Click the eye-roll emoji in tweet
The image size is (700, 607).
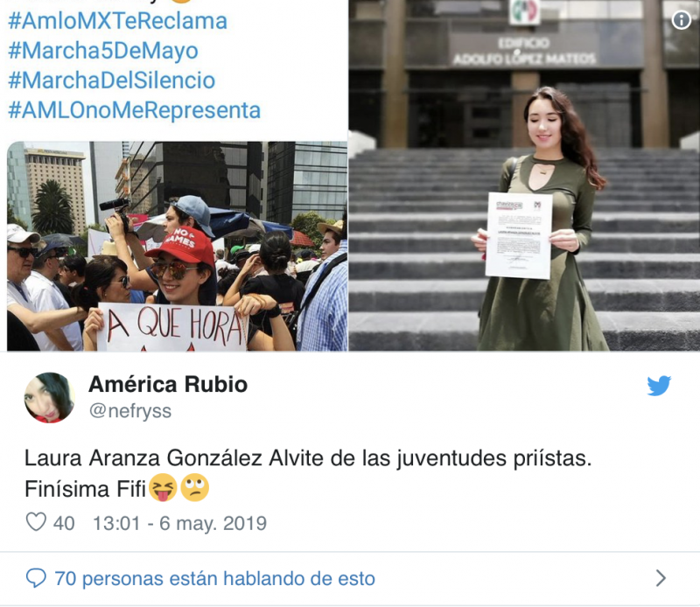(194, 488)
